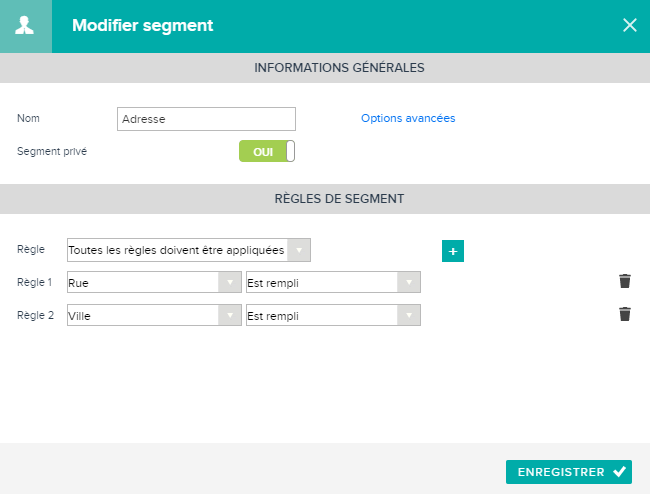650x494 pixels.
Task: Click the Informations générales section header
Action: tap(325, 68)
